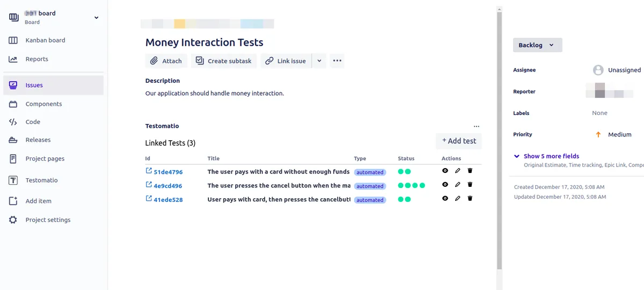Click Money Interaction Tests title
The width and height of the screenshot is (644, 290).
[x=204, y=42]
